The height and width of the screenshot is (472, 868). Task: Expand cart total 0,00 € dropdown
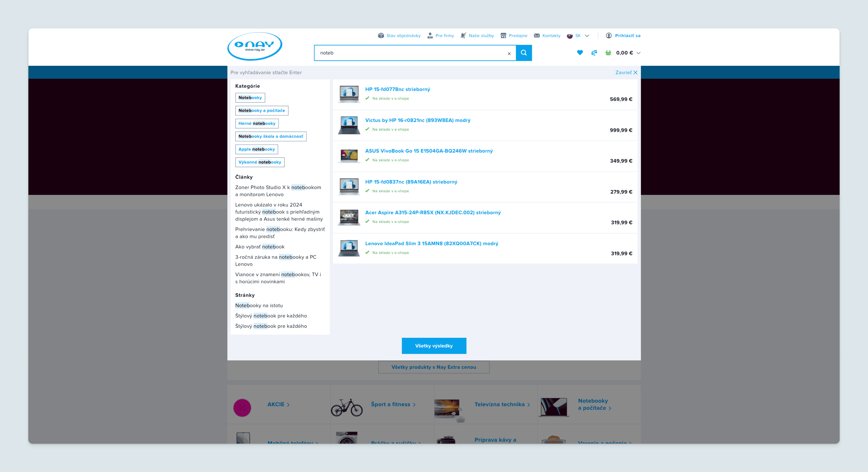click(638, 53)
